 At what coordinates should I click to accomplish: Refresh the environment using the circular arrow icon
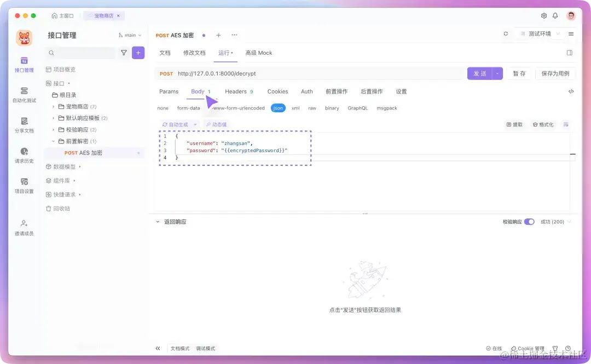pyautogui.click(x=506, y=33)
